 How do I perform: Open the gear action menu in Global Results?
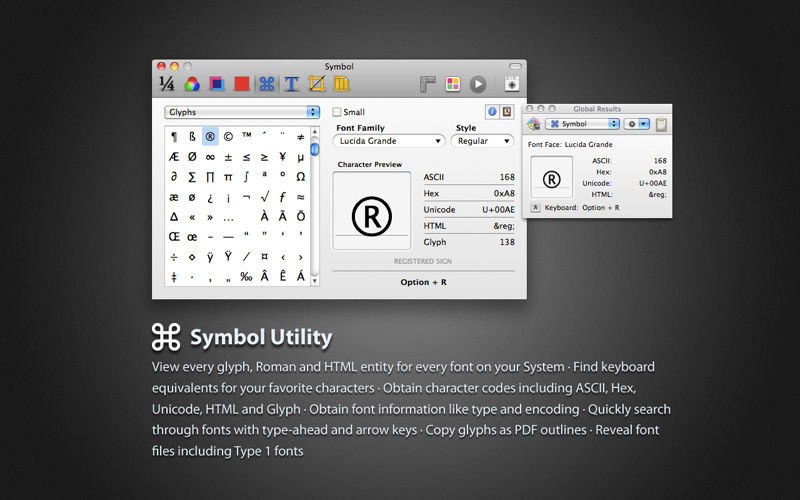636,123
